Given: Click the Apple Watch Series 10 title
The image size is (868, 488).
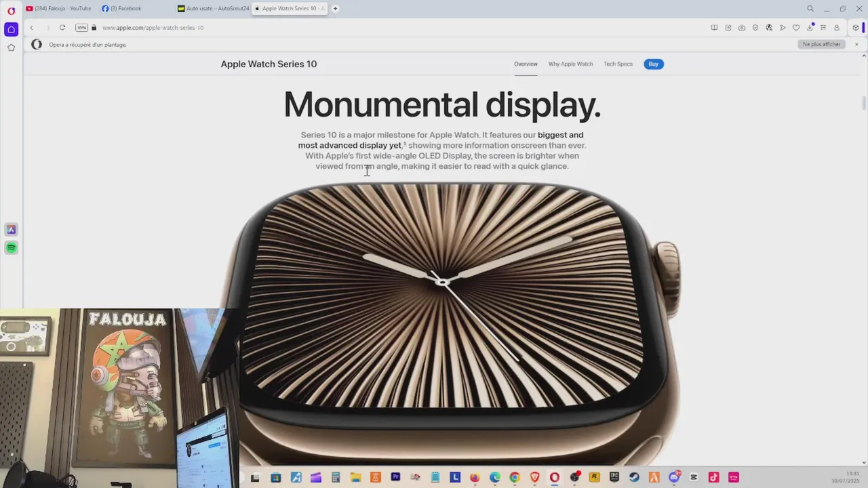Looking at the screenshot, I should point(269,64).
